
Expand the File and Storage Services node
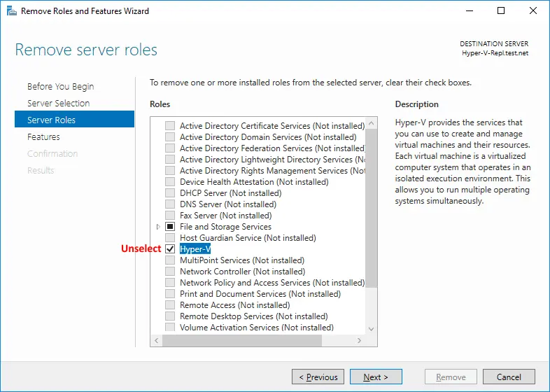158,227
